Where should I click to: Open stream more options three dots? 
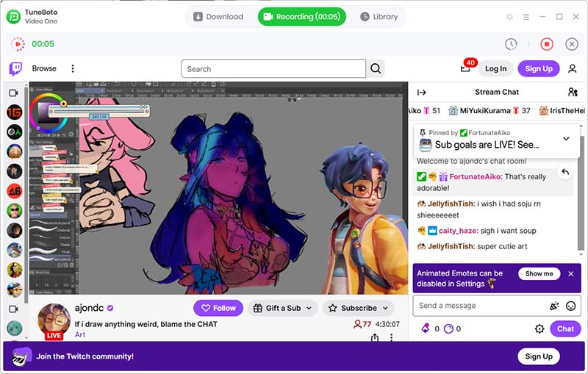391,338
